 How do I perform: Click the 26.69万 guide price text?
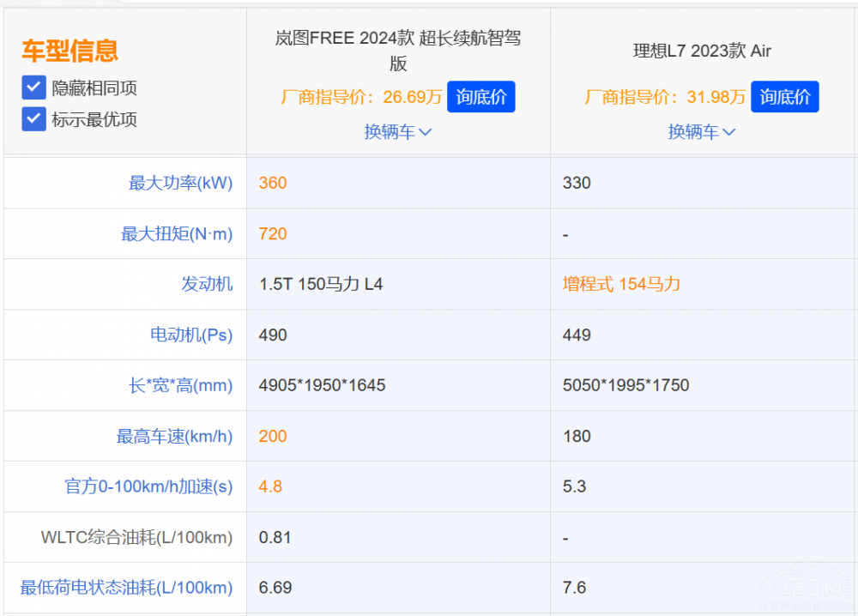(413, 97)
